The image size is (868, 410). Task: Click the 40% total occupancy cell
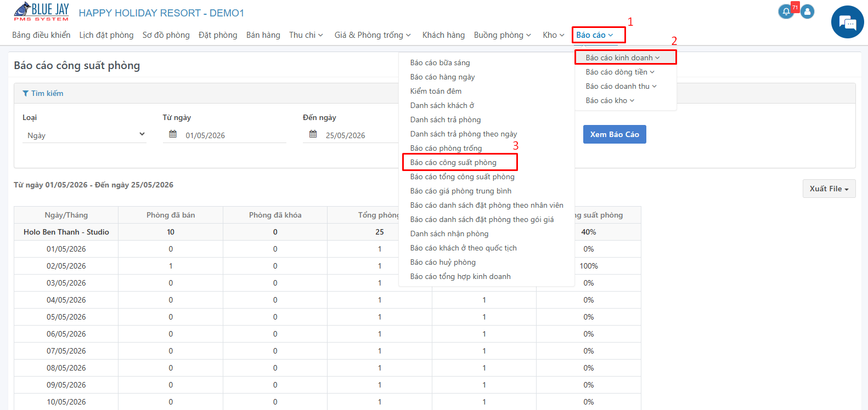[589, 232]
